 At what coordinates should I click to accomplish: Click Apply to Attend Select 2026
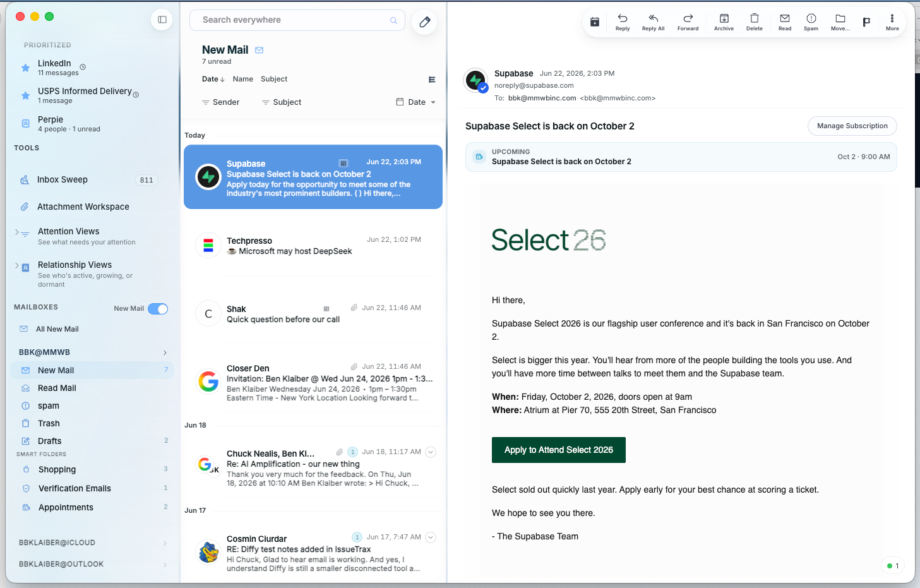point(558,450)
